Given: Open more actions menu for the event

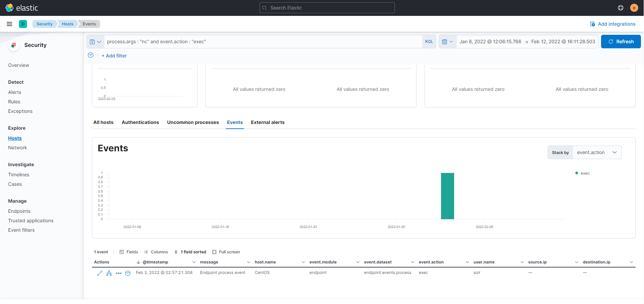Looking at the screenshot, I should [x=119, y=273].
